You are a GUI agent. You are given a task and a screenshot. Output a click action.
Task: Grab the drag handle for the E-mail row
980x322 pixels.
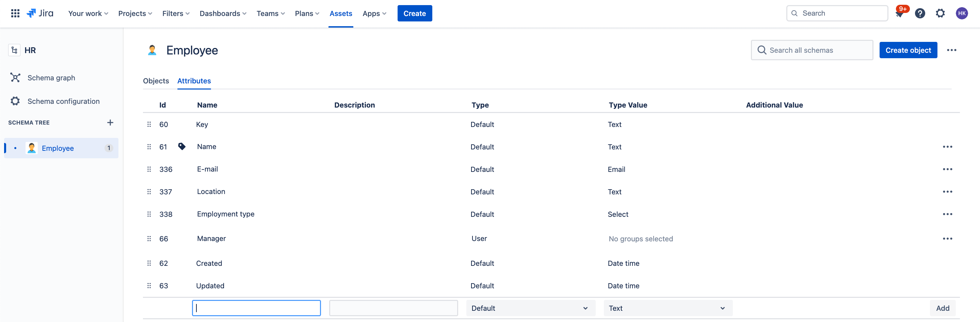(x=149, y=170)
